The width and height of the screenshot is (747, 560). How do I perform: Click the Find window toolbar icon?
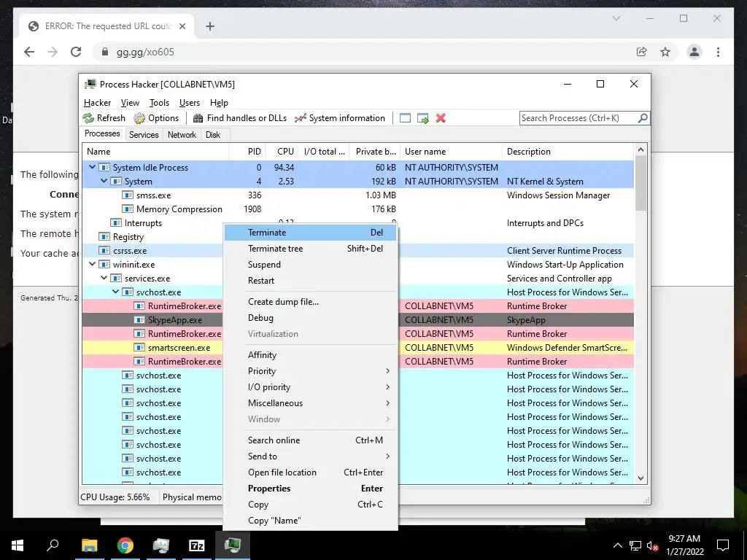pyautogui.click(x=405, y=118)
